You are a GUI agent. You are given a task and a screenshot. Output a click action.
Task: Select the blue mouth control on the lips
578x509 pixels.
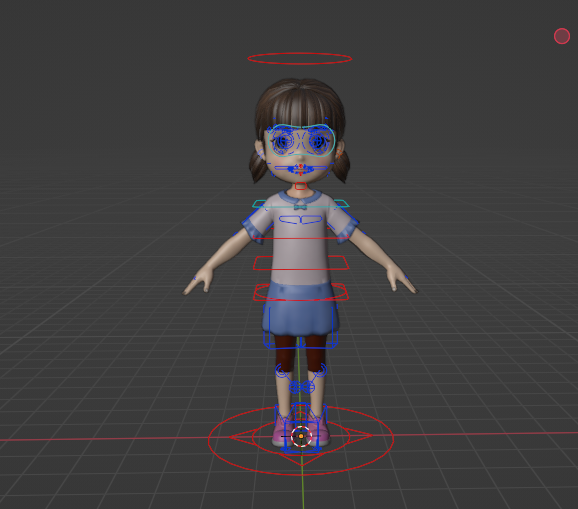301,169
